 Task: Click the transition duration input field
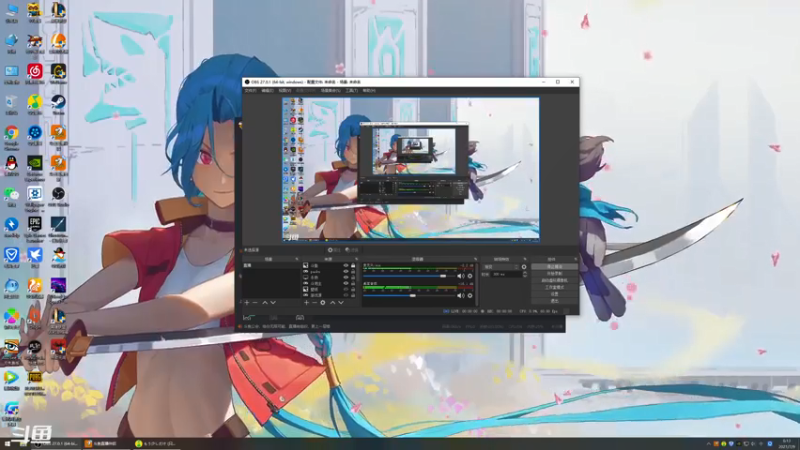click(x=507, y=274)
